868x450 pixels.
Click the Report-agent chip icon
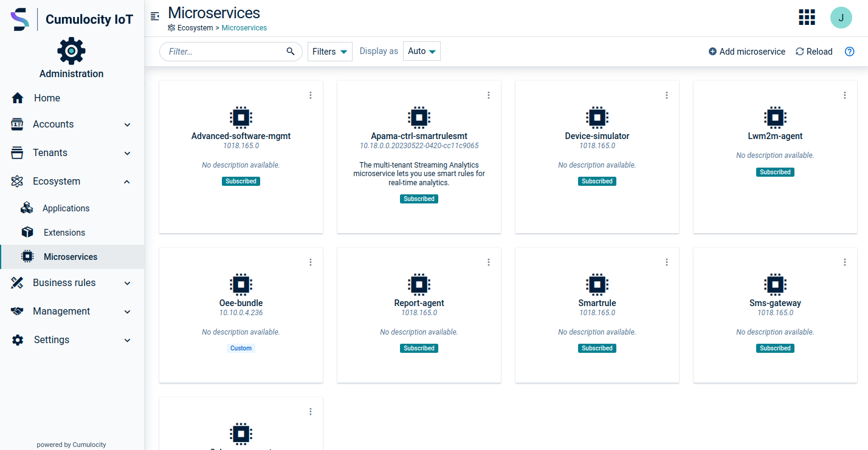[419, 284]
